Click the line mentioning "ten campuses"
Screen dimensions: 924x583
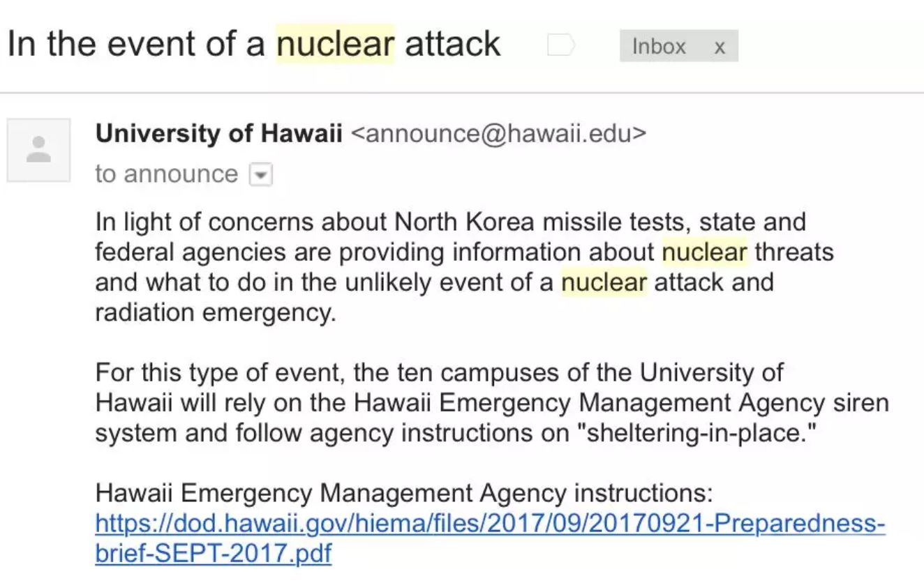[439, 372]
